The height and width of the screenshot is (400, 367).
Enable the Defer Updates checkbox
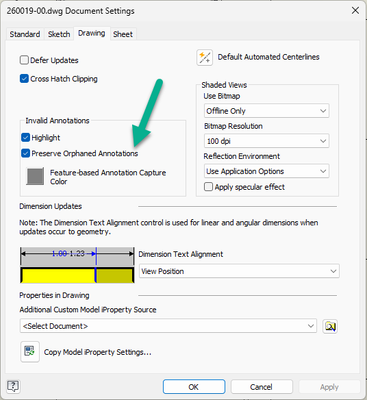[24, 60]
